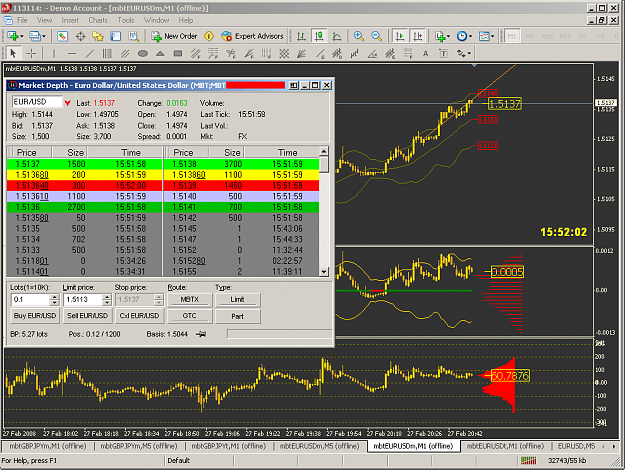This screenshot has height=470, width=625.
Task: Click the market depth scroll-up arrow
Action: 324,151
